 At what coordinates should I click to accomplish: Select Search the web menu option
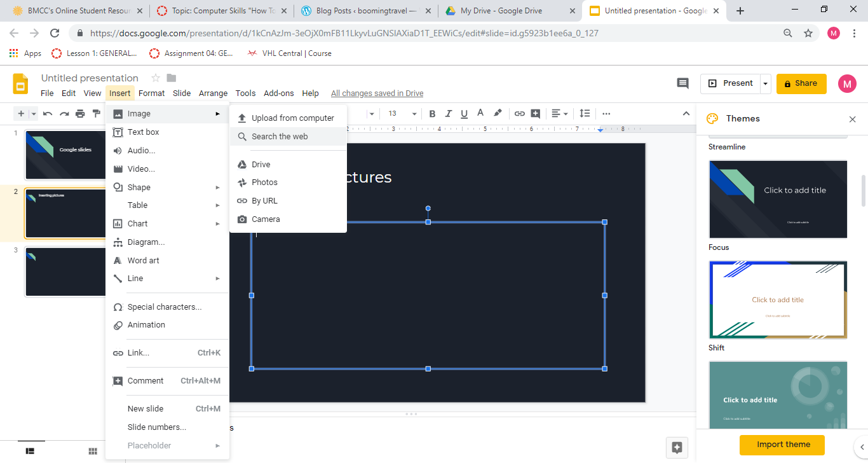tap(280, 136)
